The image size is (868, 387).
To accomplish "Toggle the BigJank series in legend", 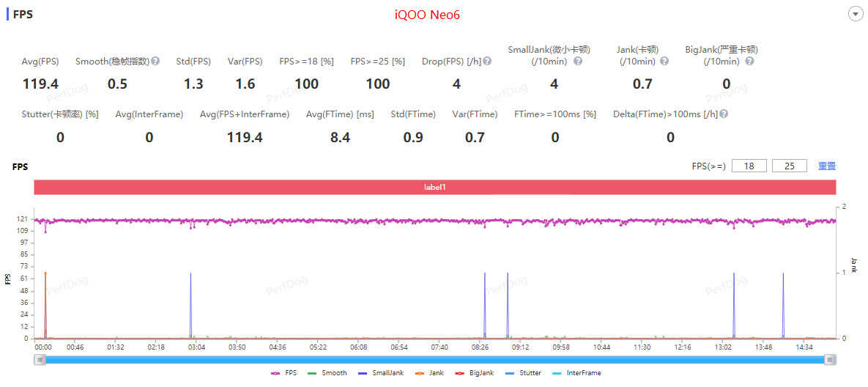I will (473, 373).
